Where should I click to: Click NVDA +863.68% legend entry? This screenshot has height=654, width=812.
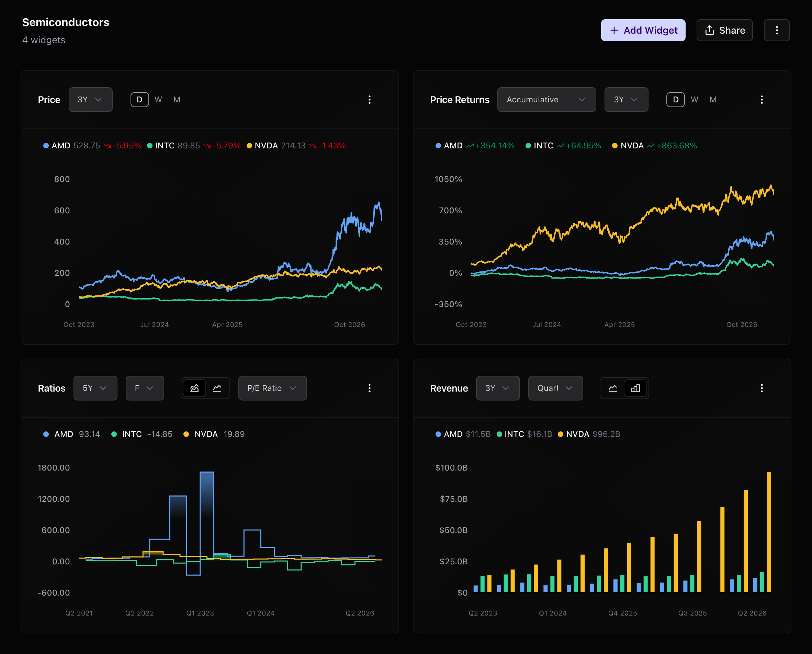click(x=654, y=145)
